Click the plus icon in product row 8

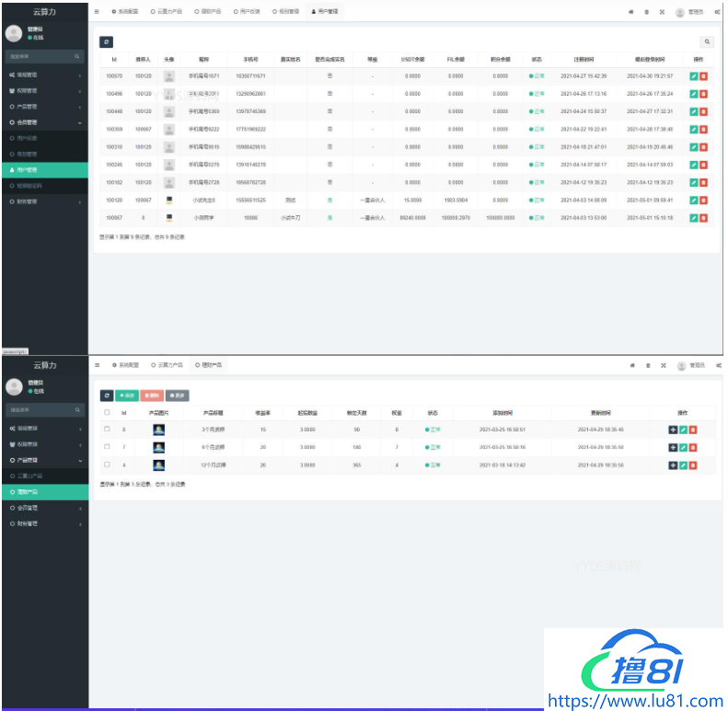pos(672,430)
